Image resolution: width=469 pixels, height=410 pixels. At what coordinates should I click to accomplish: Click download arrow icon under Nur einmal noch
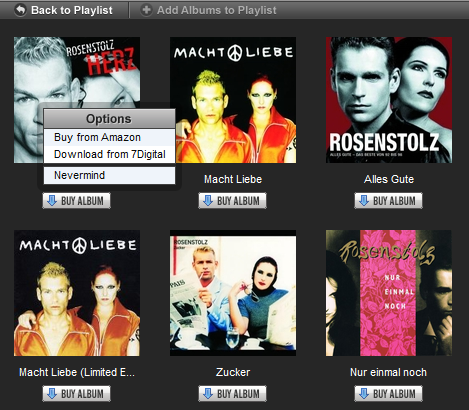click(364, 394)
